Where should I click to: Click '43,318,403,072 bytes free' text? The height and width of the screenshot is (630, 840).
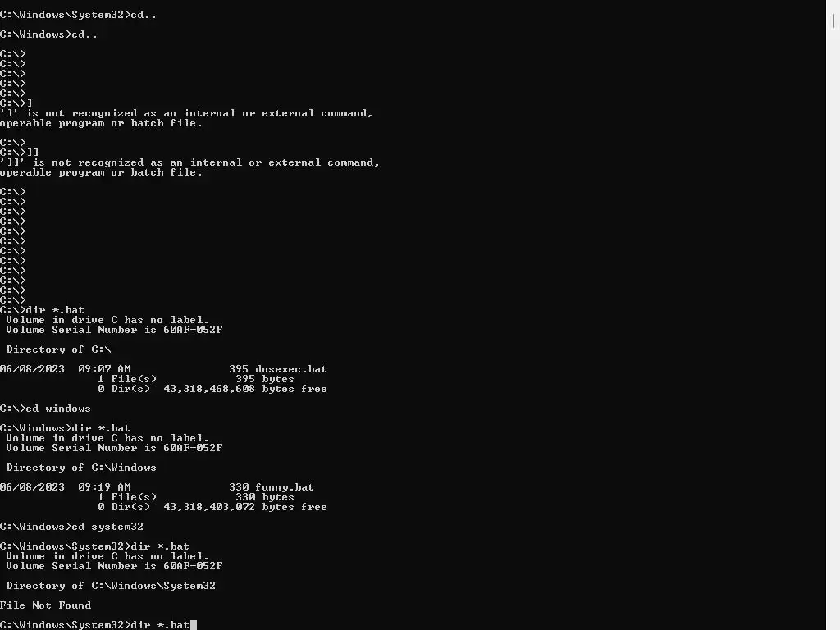click(x=245, y=507)
